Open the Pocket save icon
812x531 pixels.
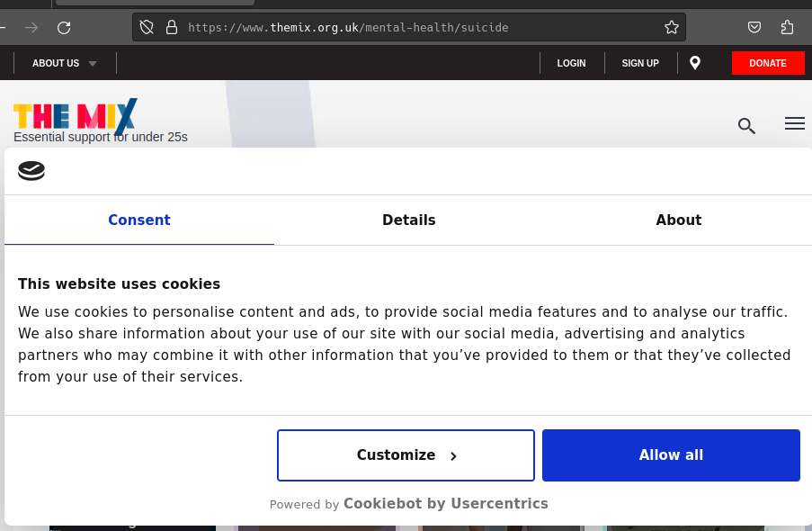[x=755, y=28]
